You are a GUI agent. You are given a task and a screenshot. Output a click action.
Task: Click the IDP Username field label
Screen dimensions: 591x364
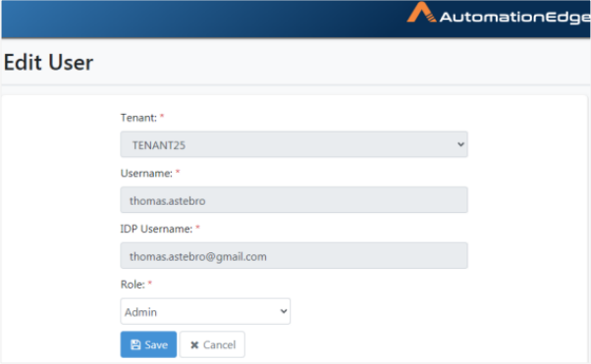pyautogui.click(x=156, y=229)
